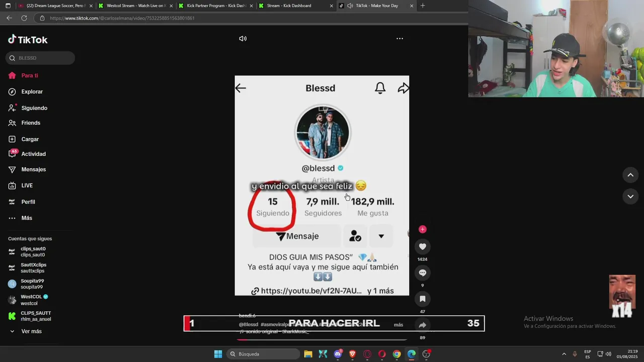Switch to Kick Partner Program tab
This screenshot has width=644, height=362.
pos(216,6)
